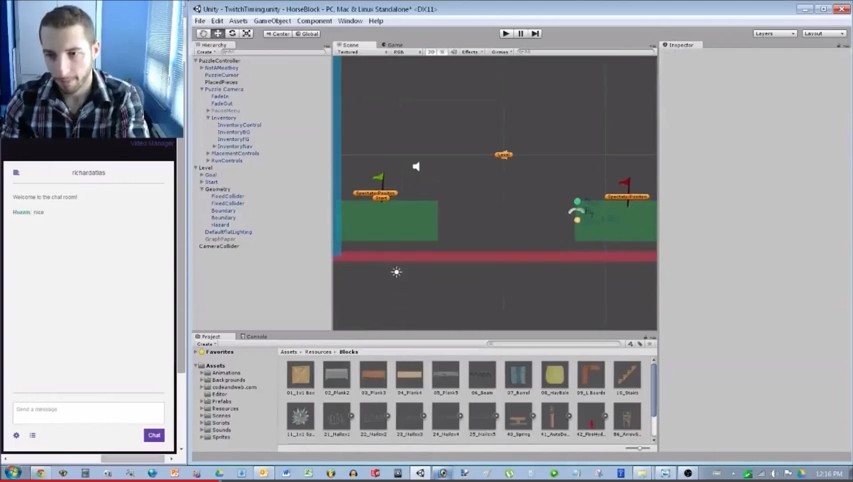Select the Rotate tool in Unity toolbar
This screenshot has height=482, width=853.
[232, 33]
